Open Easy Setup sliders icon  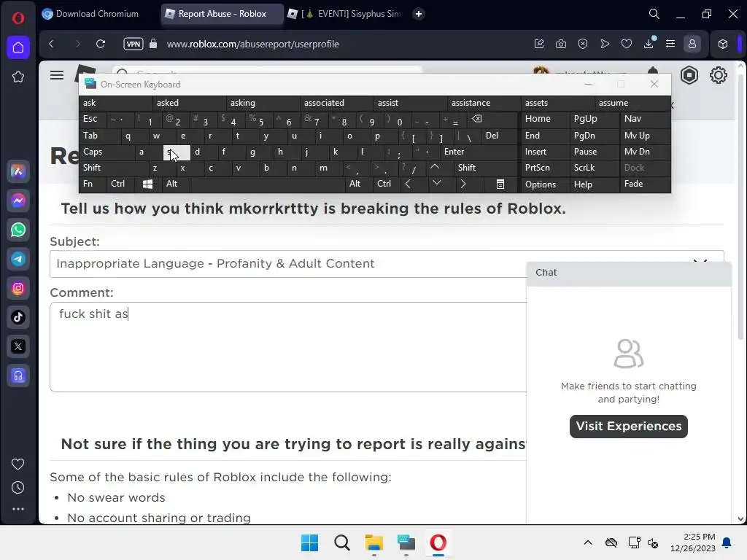click(670, 44)
